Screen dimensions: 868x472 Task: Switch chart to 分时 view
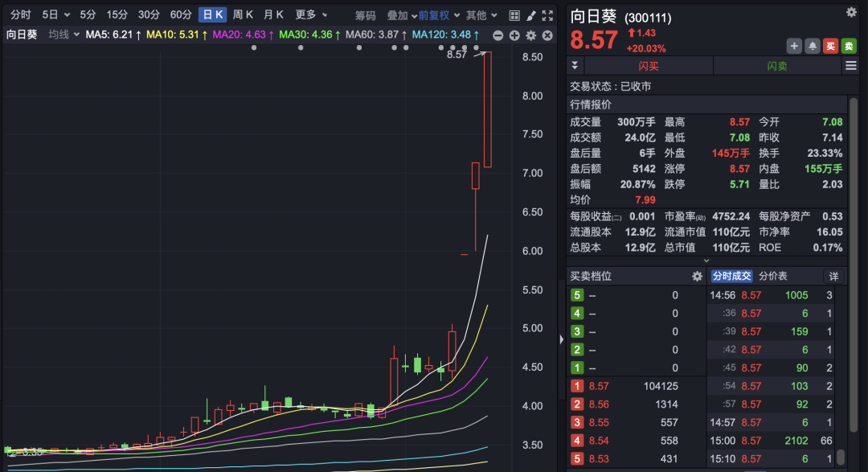tap(21, 14)
